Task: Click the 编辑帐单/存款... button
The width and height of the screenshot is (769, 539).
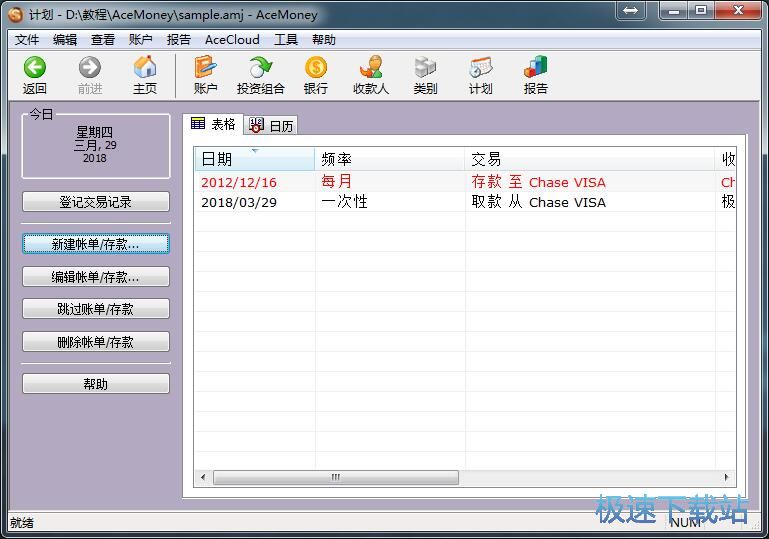Action: coord(96,277)
